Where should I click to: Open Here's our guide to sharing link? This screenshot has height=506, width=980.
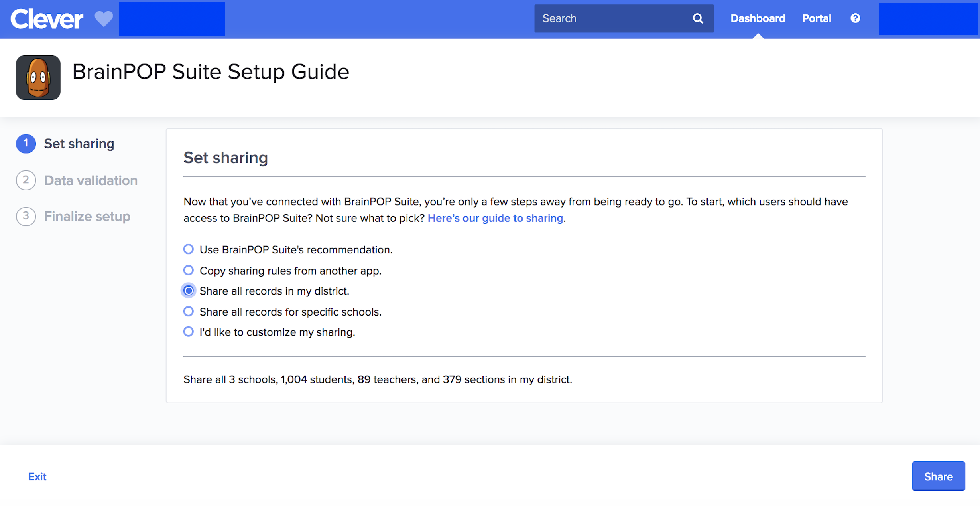coord(495,218)
